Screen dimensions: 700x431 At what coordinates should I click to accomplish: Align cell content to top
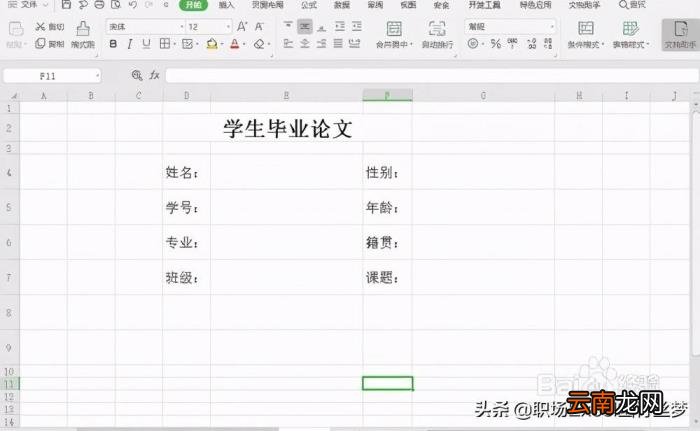pos(288,26)
